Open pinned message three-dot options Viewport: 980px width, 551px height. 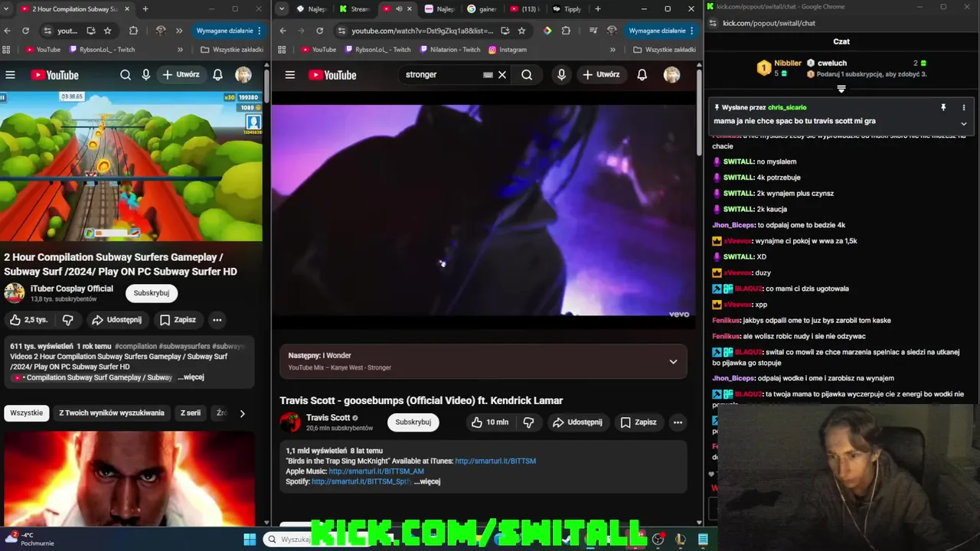pos(964,108)
